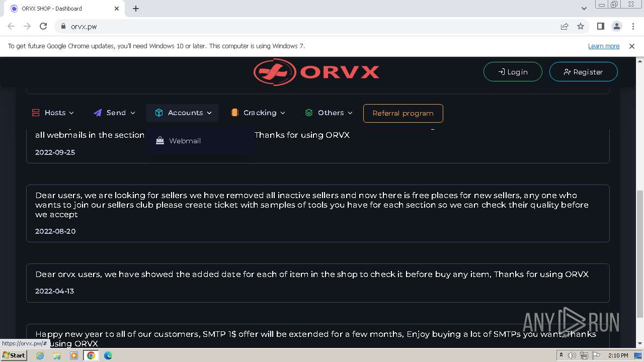Image resolution: width=644 pixels, height=362 pixels.
Task: Click the Send paper plane icon
Action: click(x=98, y=113)
